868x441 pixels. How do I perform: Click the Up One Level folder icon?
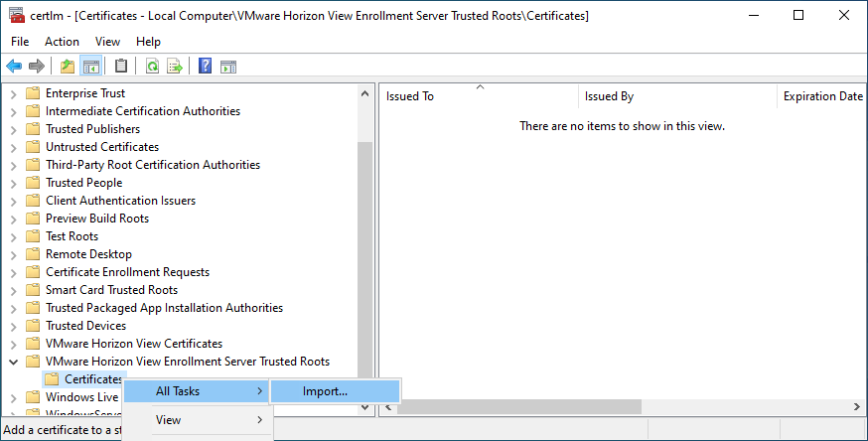click(x=68, y=67)
